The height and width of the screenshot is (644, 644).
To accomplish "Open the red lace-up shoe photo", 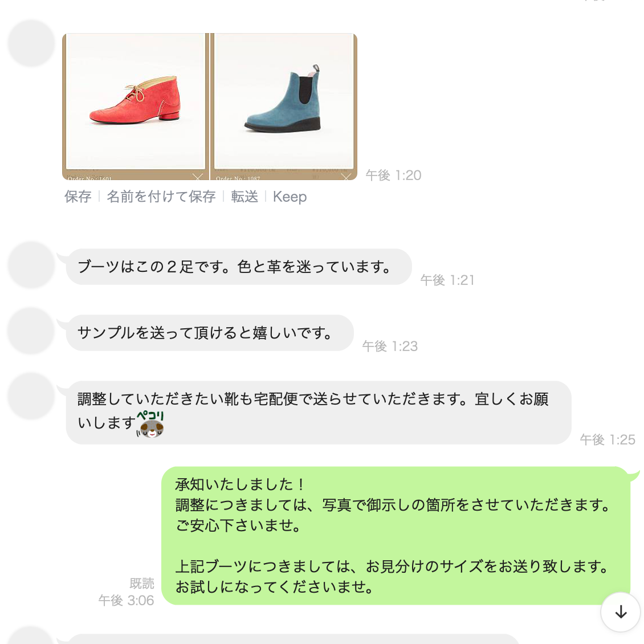I will pyautogui.click(x=134, y=107).
